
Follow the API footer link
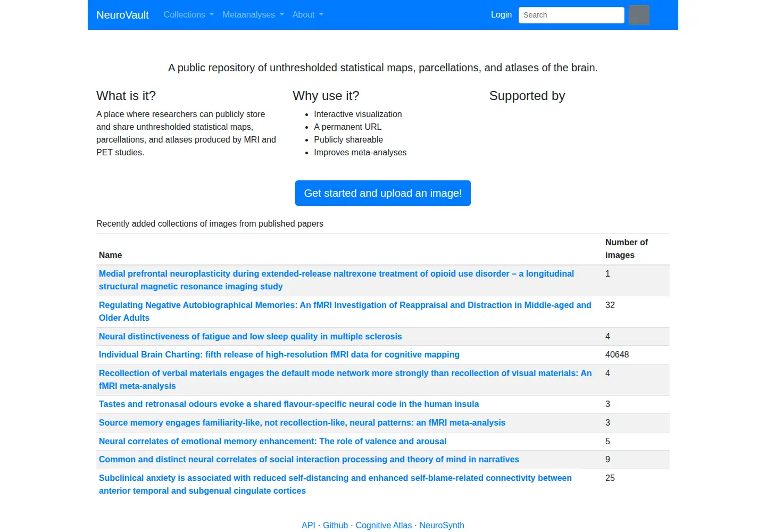coord(309,526)
